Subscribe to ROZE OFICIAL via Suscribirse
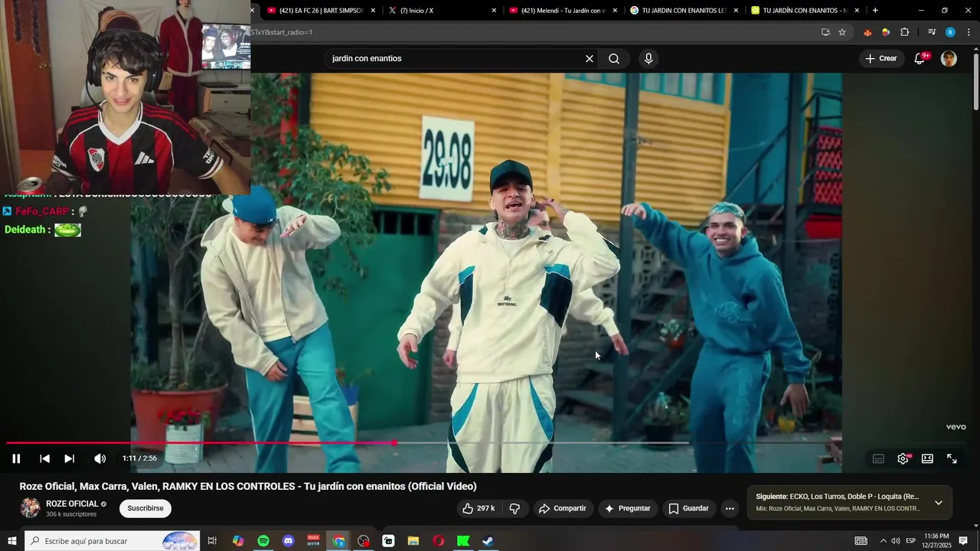 [x=145, y=508]
